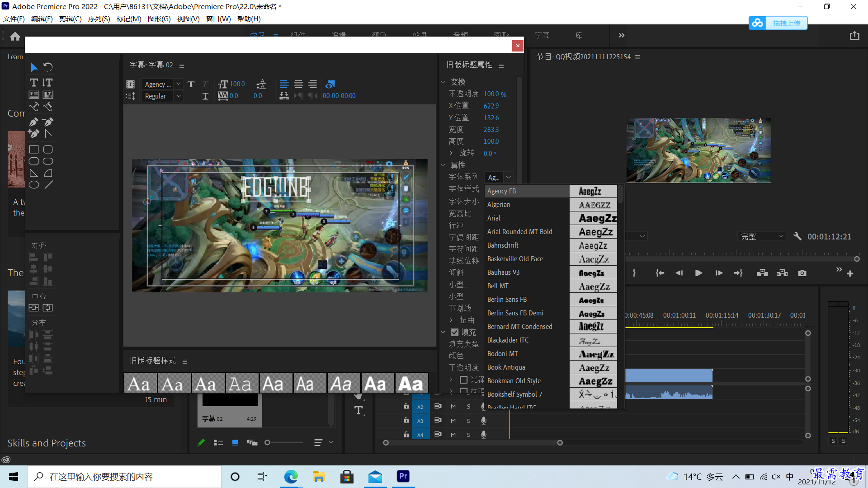
Task: Select the last bold Aa title style thumbnail
Action: 411,384
